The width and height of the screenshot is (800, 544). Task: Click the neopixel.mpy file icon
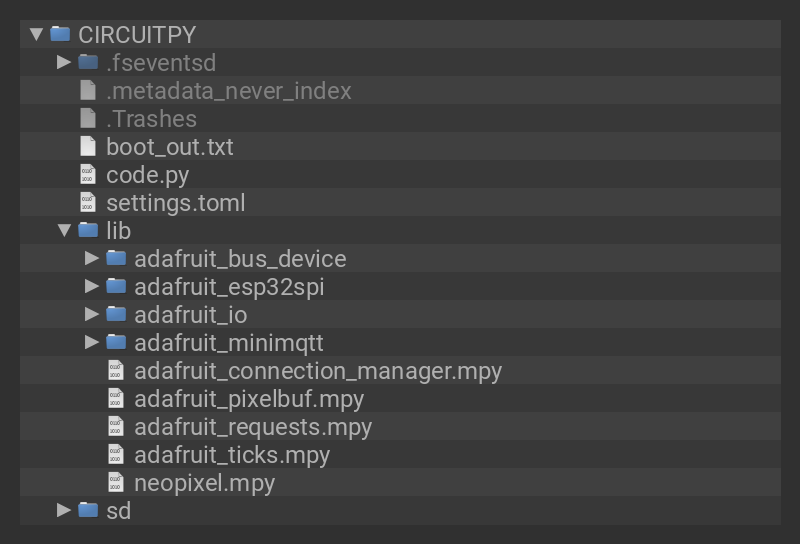point(116,482)
